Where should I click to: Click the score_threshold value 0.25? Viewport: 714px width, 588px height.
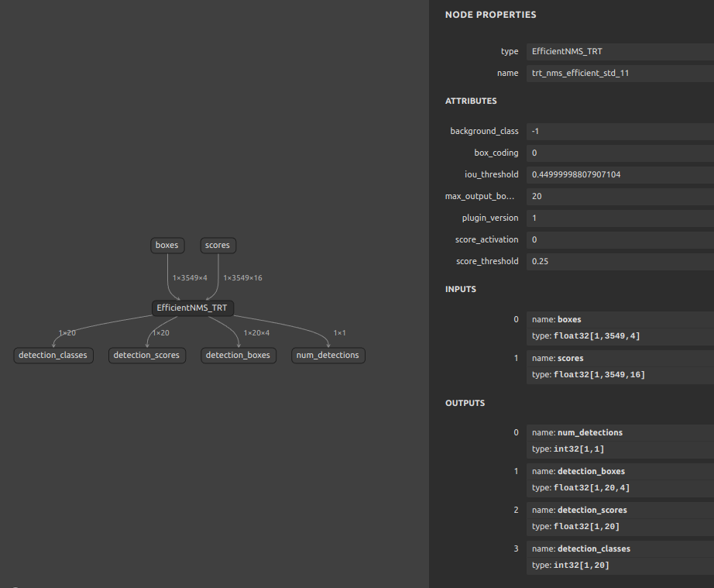click(x=620, y=261)
